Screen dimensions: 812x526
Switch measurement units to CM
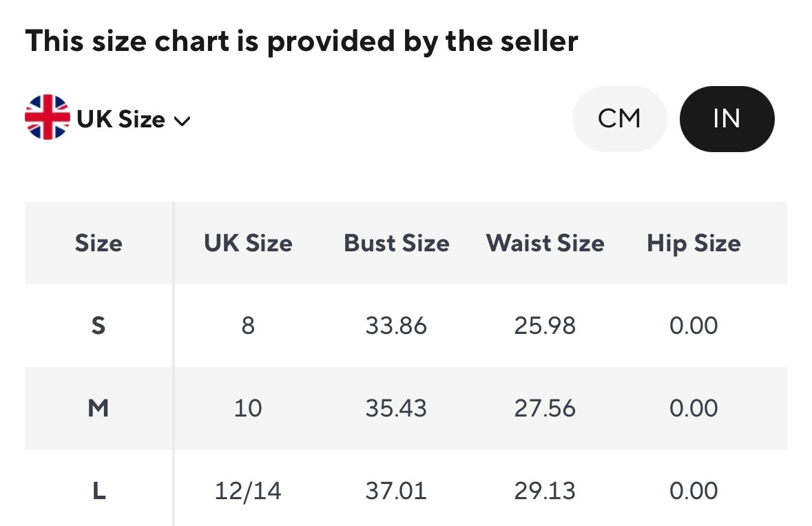coord(619,118)
